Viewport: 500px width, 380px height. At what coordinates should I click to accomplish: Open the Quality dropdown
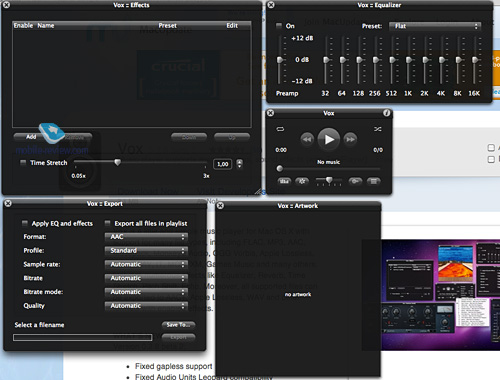coord(146,306)
